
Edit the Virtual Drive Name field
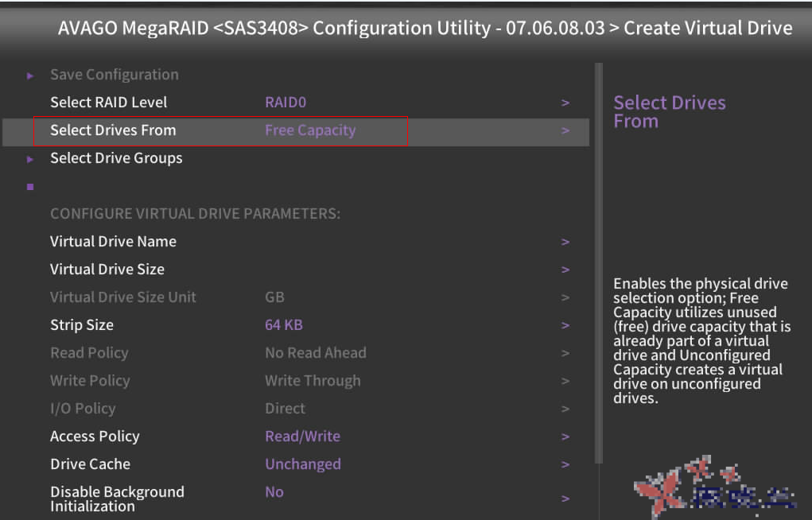click(114, 242)
